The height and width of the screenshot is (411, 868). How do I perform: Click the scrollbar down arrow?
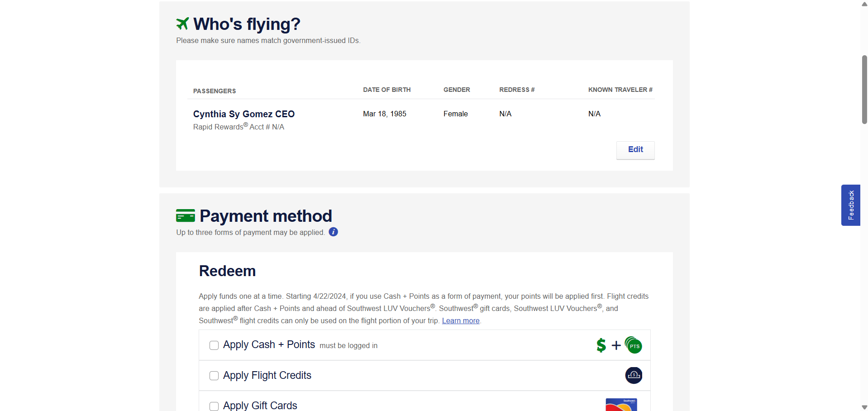864,407
